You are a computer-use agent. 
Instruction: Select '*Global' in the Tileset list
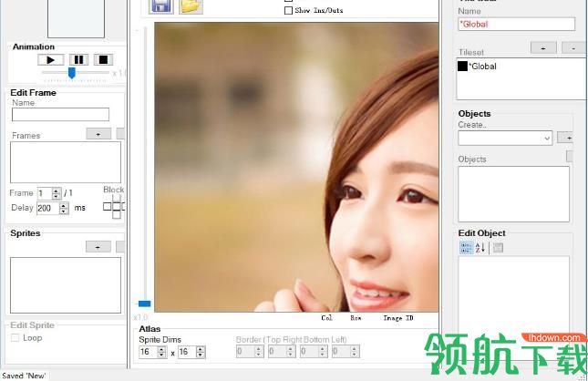coord(483,67)
